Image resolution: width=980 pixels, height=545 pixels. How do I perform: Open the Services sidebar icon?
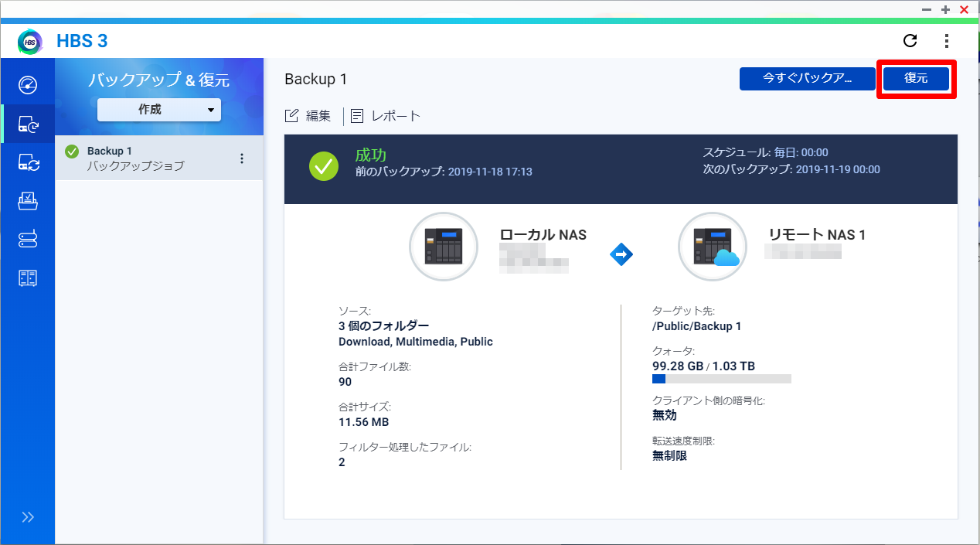click(x=28, y=278)
